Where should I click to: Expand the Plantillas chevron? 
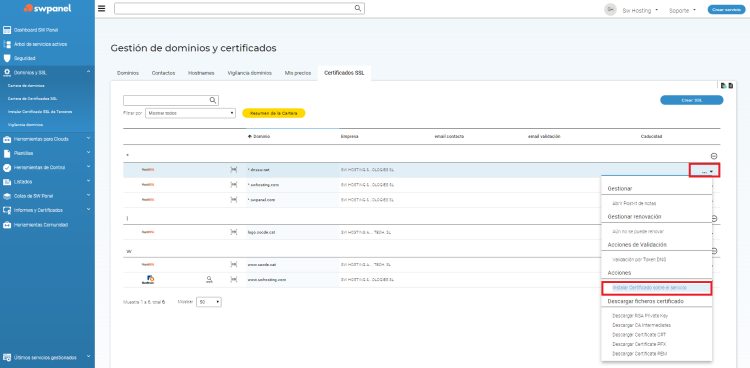click(88, 153)
